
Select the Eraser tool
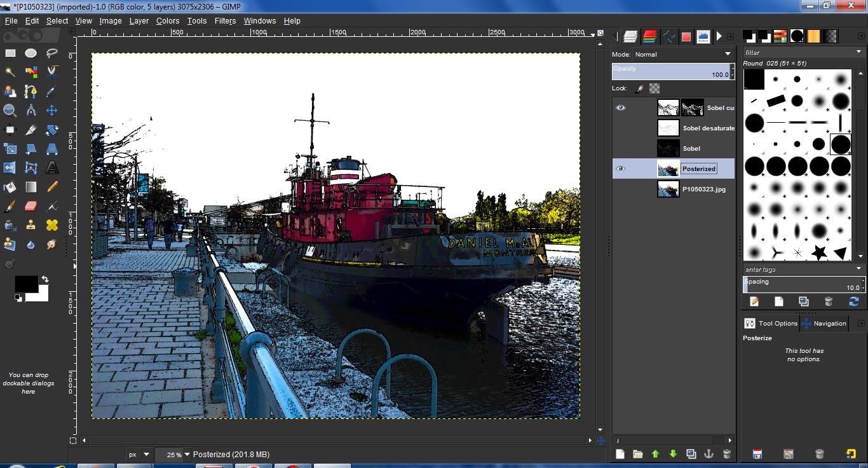click(31, 206)
